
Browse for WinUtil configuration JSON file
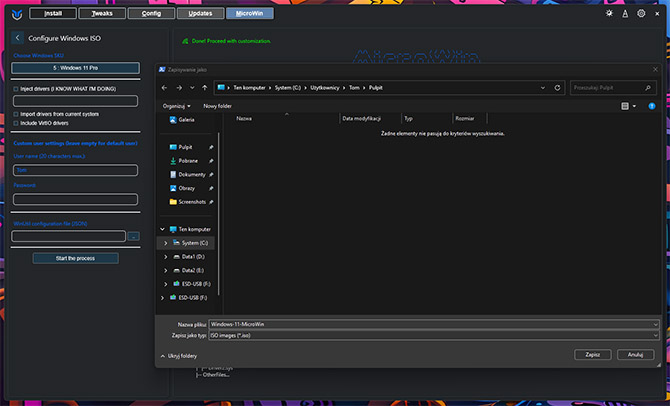tap(134, 236)
